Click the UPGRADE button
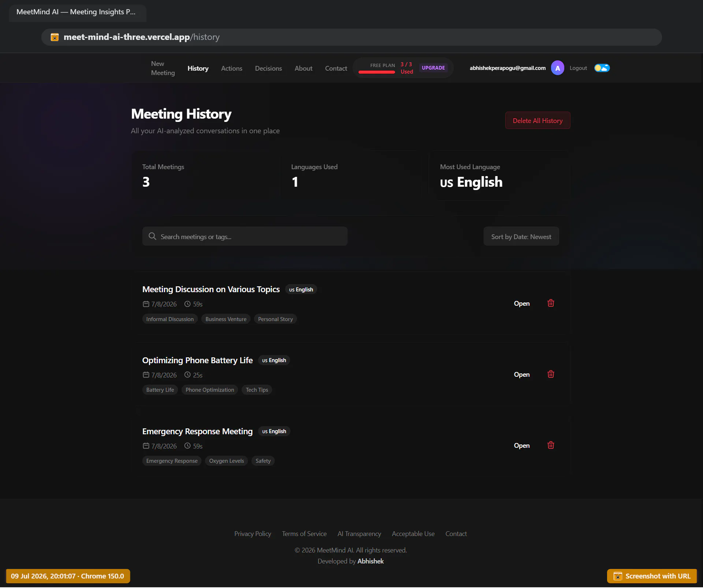 (433, 68)
